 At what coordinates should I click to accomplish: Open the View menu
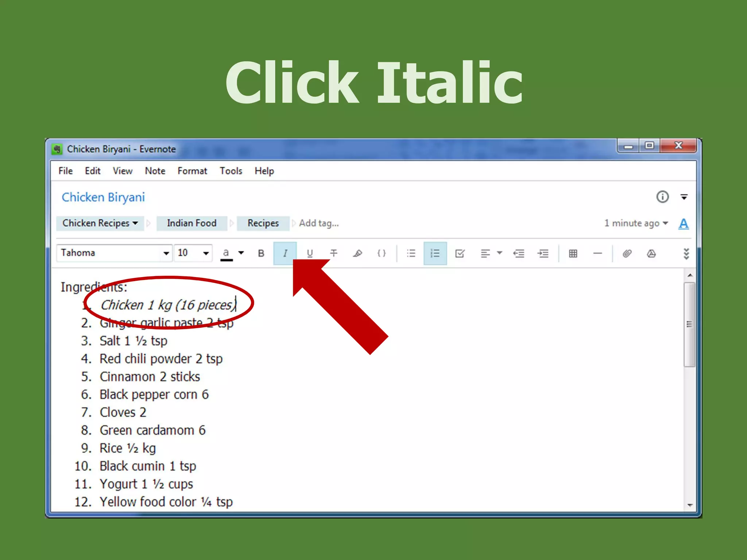(x=123, y=171)
